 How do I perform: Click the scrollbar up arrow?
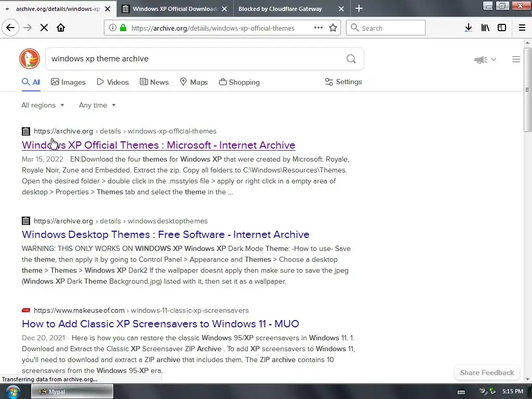[x=527, y=43]
